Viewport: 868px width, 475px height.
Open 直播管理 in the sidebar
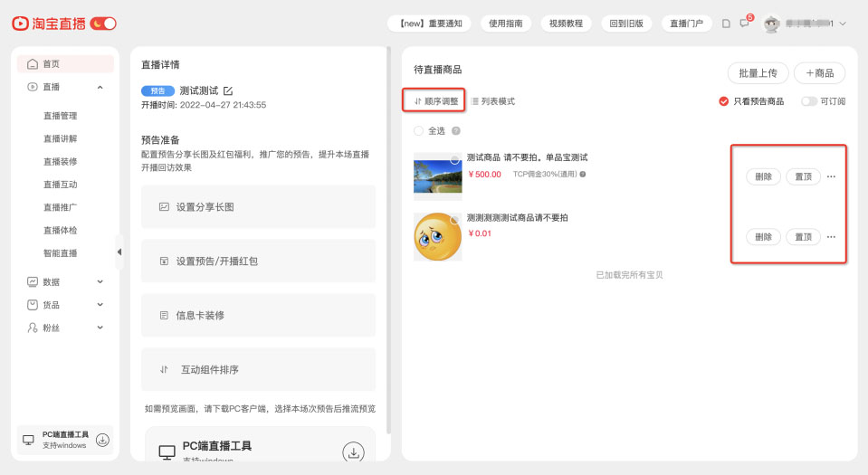click(x=60, y=116)
